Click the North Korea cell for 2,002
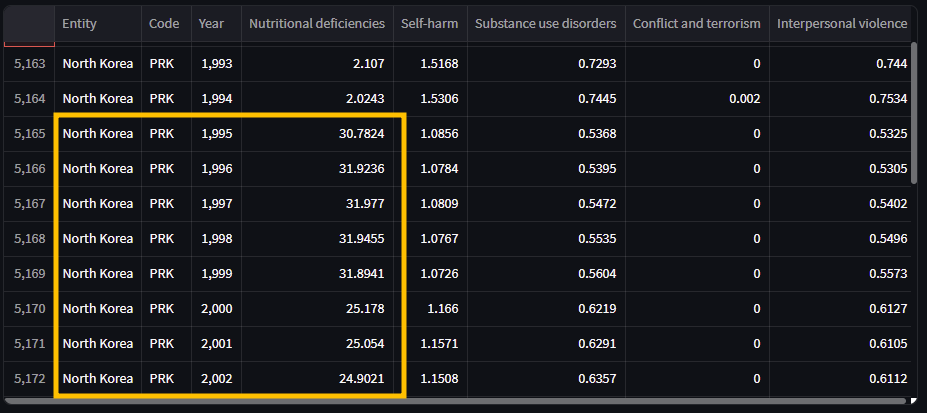The image size is (927, 413). click(98, 378)
